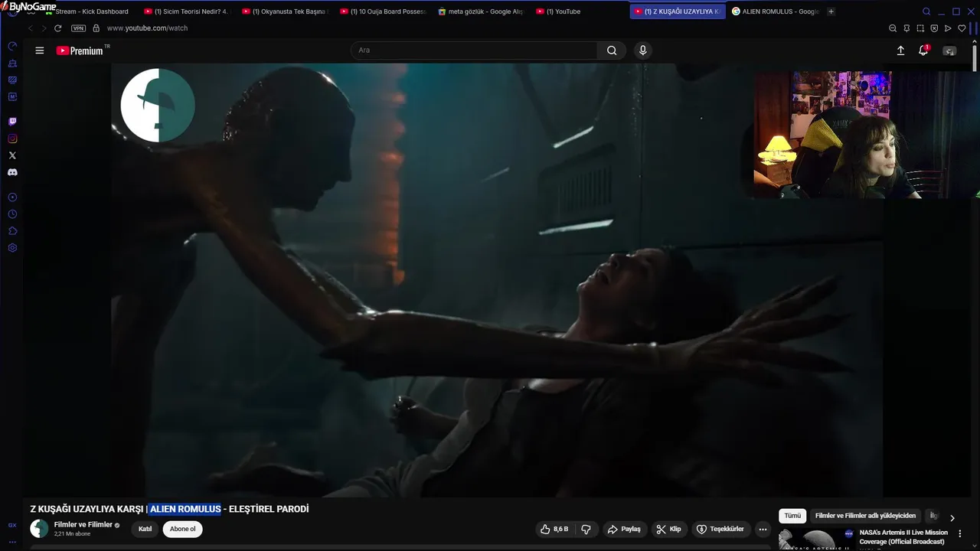Switch to the (1) YouTube tab

coord(579,11)
